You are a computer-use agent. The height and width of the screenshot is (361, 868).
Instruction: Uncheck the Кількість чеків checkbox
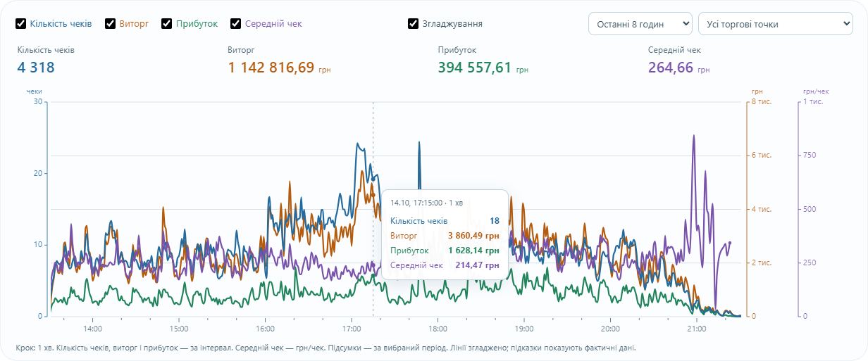21,24
